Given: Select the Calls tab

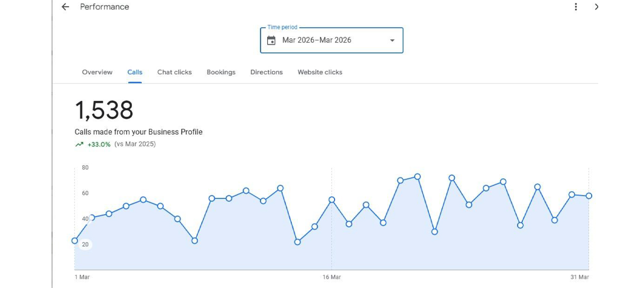Looking at the screenshot, I should click(x=135, y=72).
